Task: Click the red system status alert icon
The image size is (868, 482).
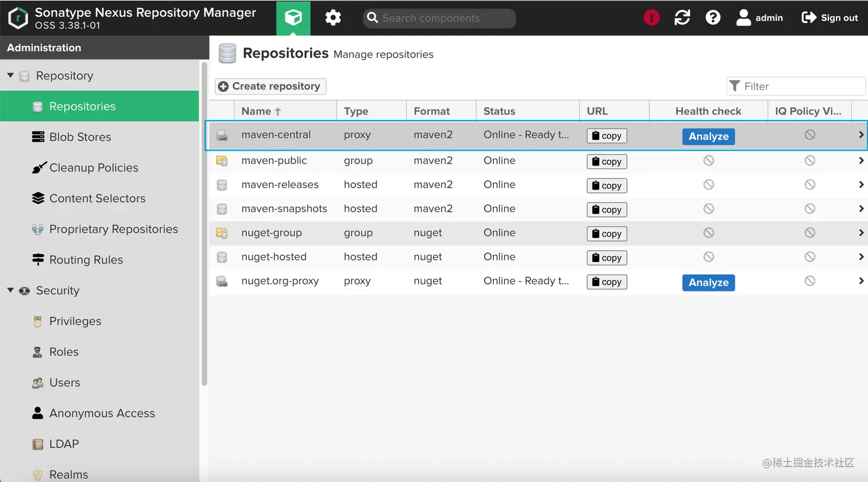Action: [x=652, y=18]
